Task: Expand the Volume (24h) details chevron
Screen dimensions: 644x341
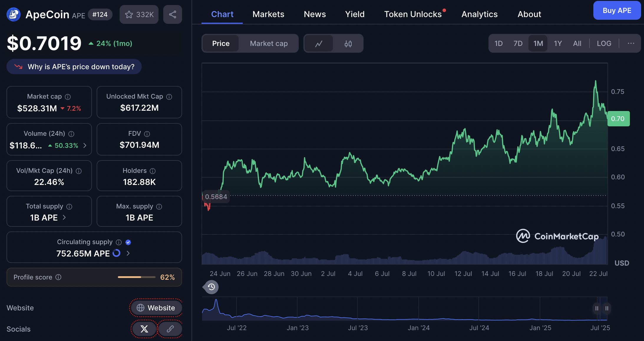Action: click(85, 145)
